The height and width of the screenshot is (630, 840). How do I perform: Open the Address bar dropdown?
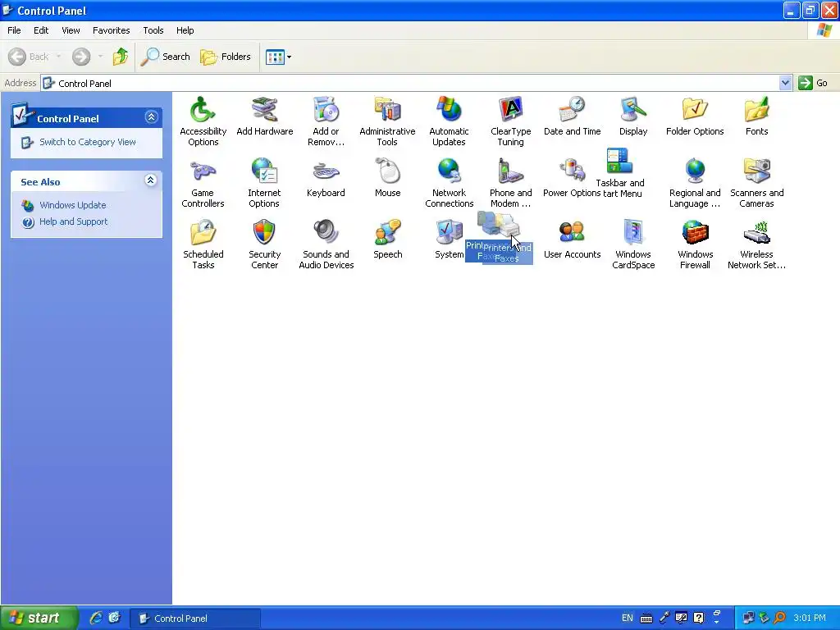coord(785,83)
